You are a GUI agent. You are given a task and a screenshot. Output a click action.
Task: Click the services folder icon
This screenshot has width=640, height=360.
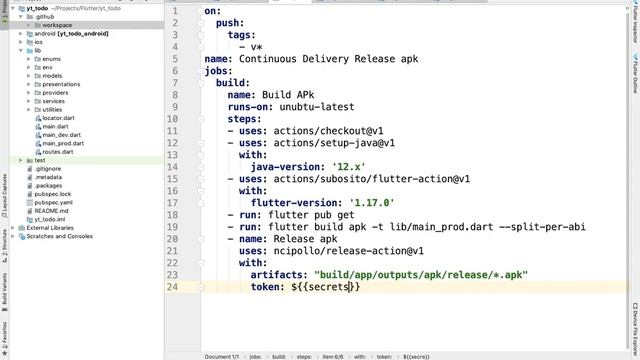(x=38, y=101)
